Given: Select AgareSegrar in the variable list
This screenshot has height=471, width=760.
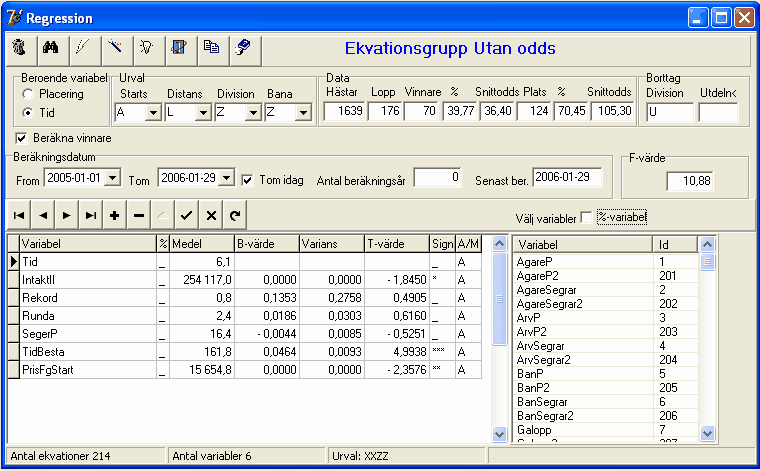Looking at the screenshot, I should coord(606,290).
